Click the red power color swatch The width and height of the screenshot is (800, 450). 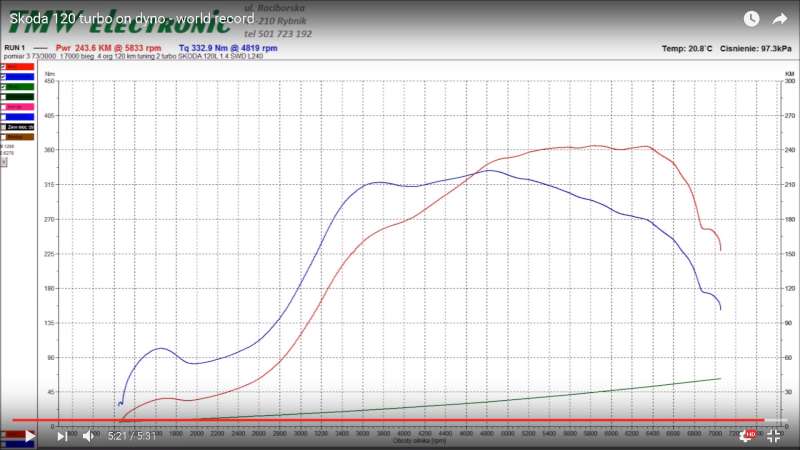(18, 67)
